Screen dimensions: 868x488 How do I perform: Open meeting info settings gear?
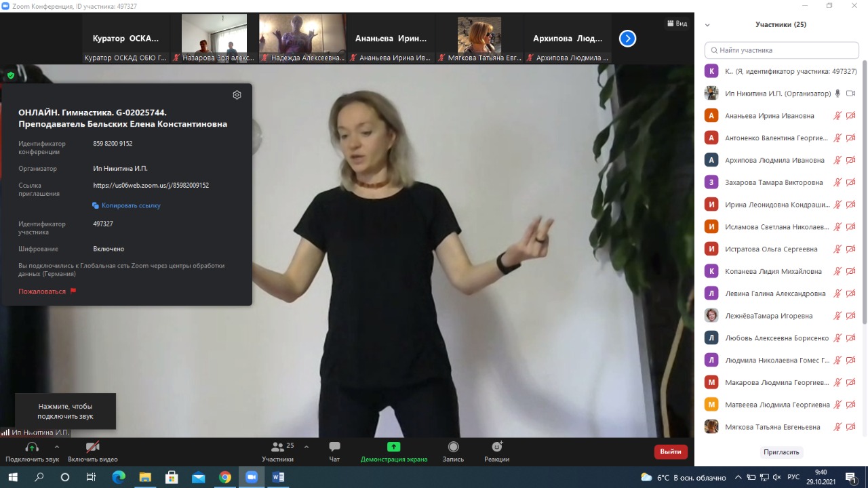(237, 95)
